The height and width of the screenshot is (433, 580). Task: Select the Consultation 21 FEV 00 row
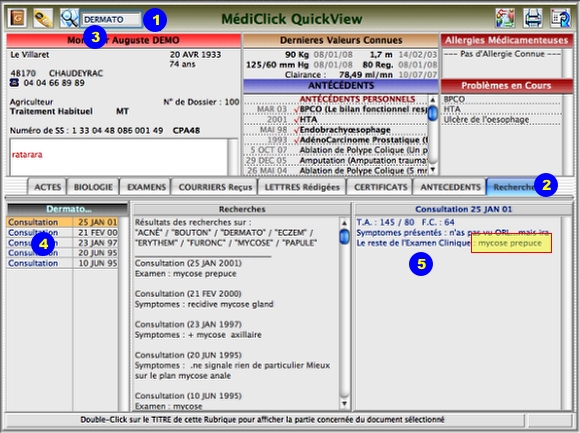tap(63, 233)
